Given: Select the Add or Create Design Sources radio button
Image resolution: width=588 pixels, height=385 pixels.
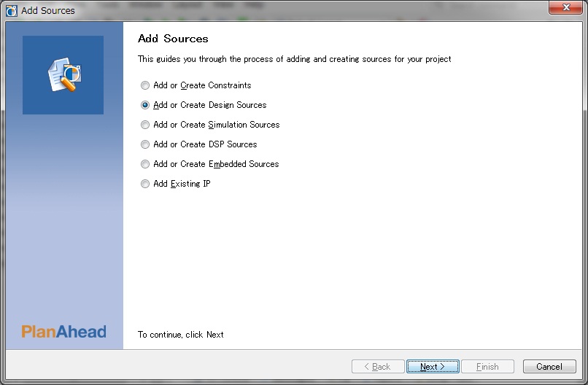Looking at the screenshot, I should coord(145,105).
